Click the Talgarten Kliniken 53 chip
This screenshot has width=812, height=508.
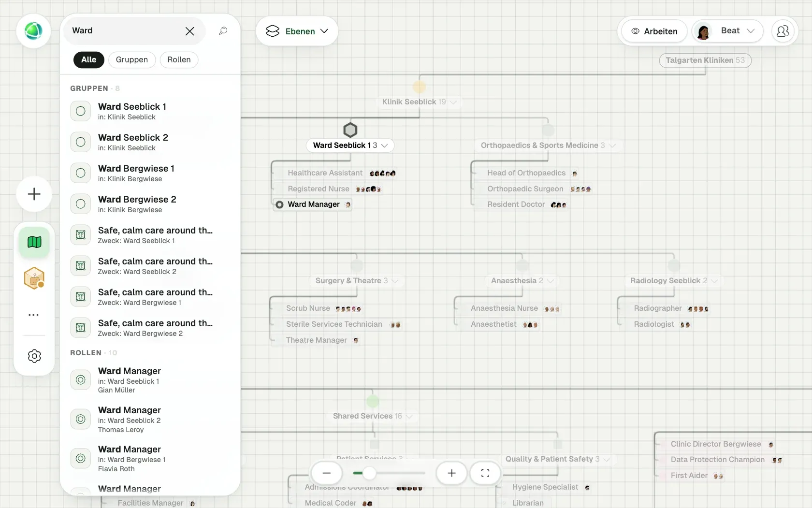705,60
